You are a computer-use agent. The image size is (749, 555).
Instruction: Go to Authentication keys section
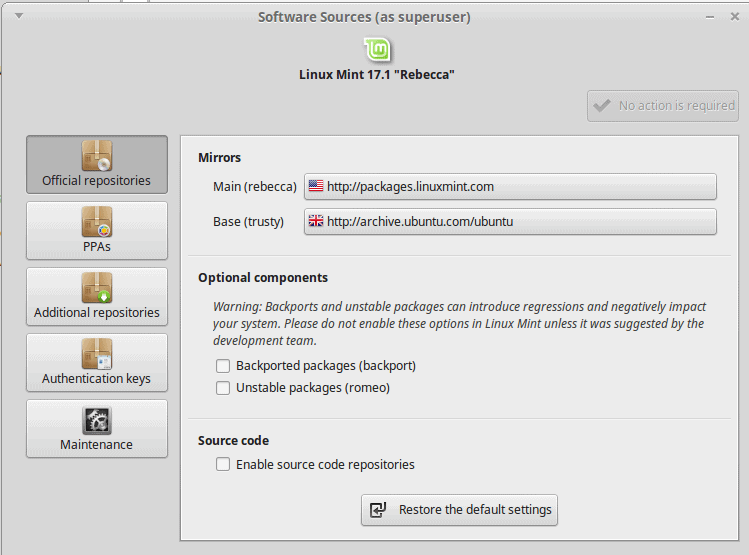[97, 362]
